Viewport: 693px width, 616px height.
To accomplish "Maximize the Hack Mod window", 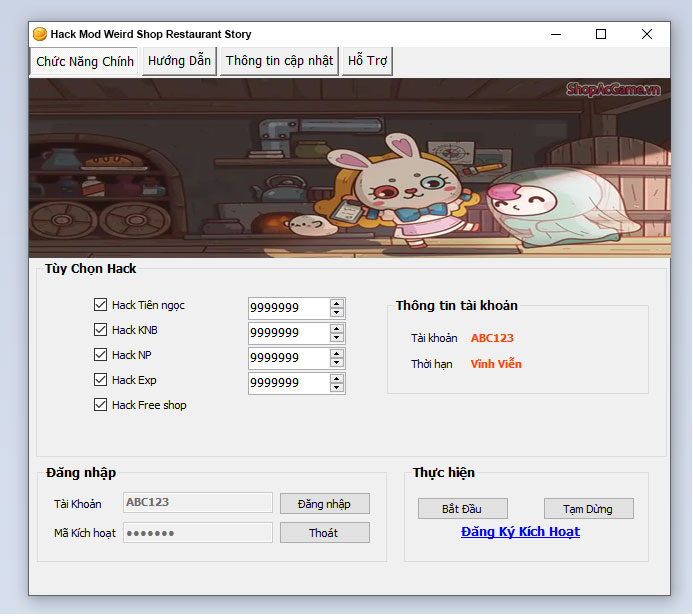I will click(601, 34).
